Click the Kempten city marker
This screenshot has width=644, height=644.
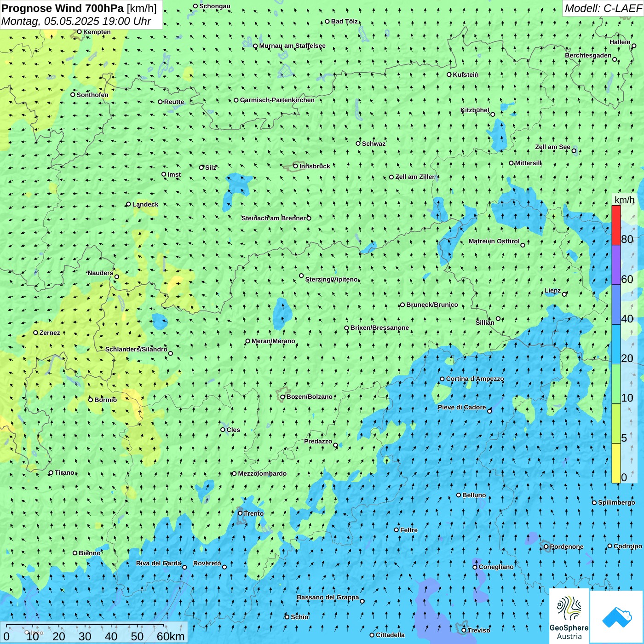79,32
